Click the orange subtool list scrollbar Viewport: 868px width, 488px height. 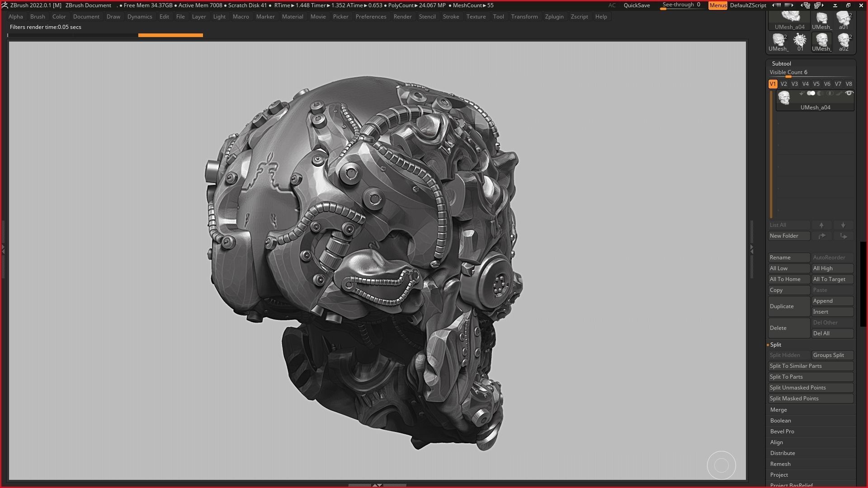pos(771,155)
